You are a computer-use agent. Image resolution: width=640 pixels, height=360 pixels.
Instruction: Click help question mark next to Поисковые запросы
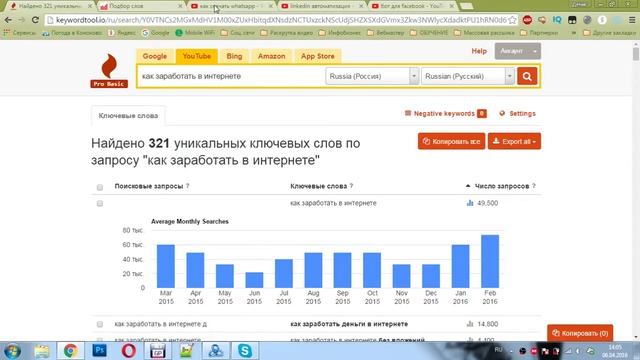pyautogui.click(x=187, y=186)
